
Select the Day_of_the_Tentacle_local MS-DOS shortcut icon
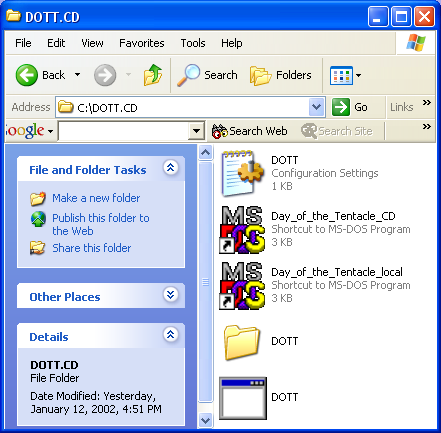click(x=242, y=285)
